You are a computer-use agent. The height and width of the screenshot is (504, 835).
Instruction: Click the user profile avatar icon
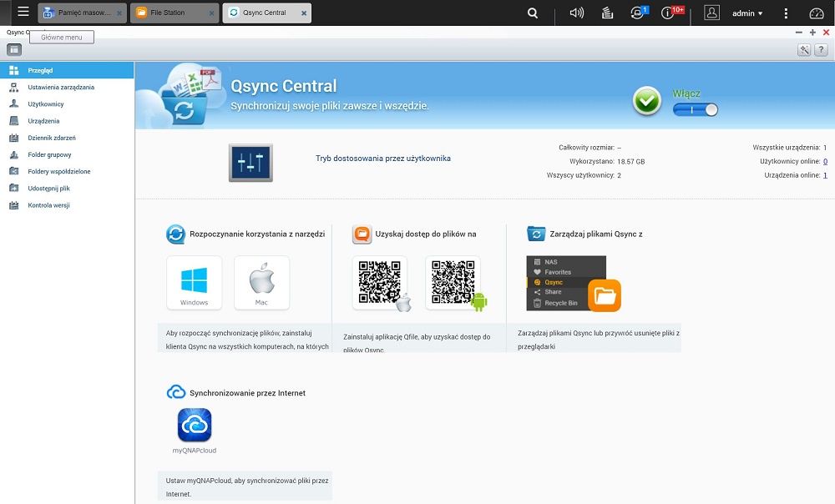point(711,13)
